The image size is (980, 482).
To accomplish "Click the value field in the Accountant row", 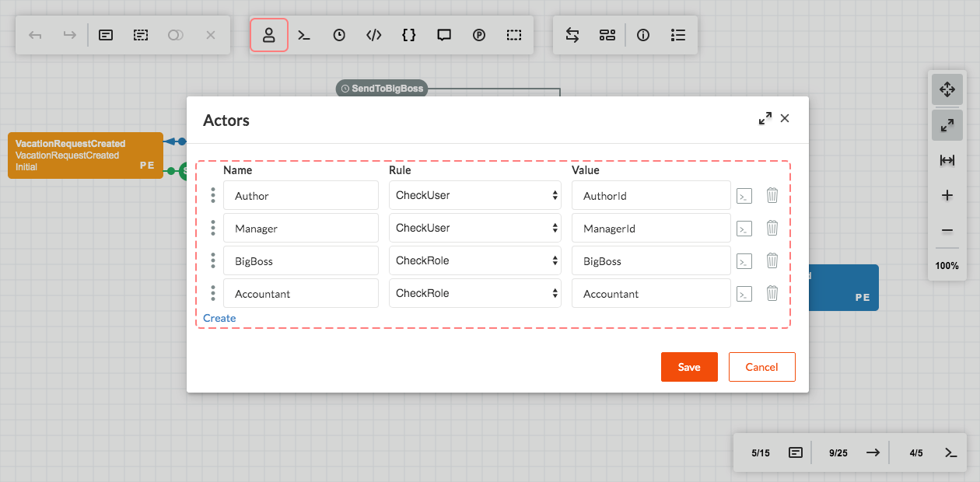I will coord(651,294).
